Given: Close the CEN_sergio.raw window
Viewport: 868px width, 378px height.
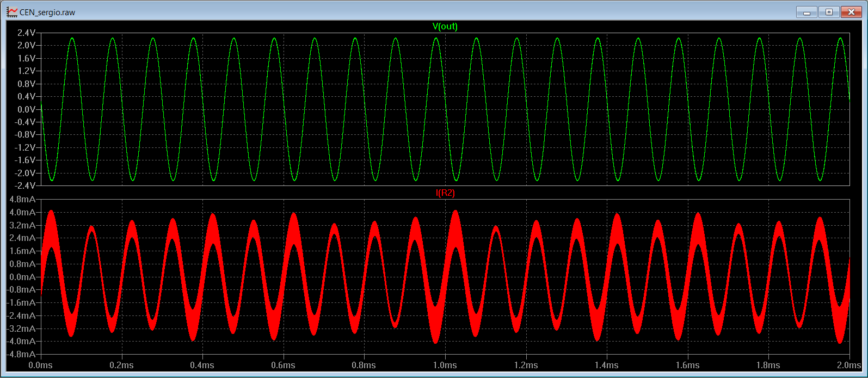Looking at the screenshot, I should pyautogui.click(x=851, y=12).
